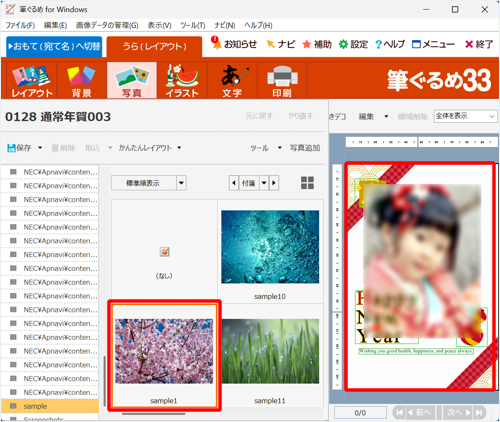The image size is (500, 422).
Task: Open 設定 settings gear
Action: tap(353, 44)
